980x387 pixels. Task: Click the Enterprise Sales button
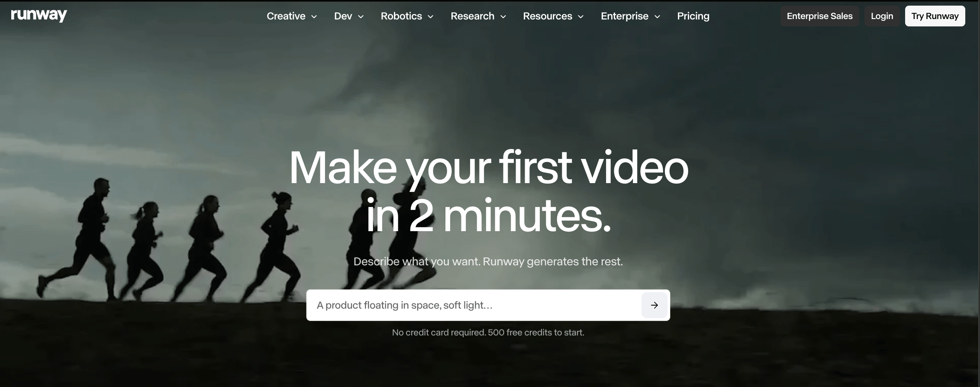click(x=819, y=16)
